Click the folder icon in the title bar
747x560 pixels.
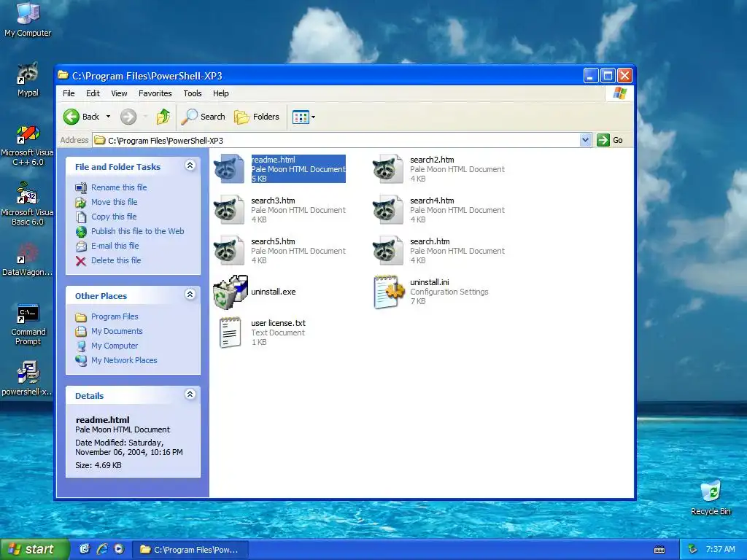[x=63, y=75]
